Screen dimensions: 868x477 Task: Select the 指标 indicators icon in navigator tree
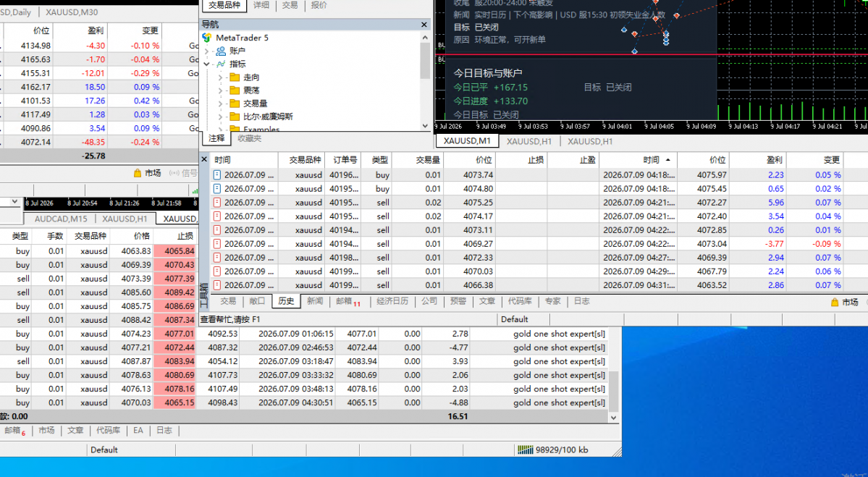coord(220,64)
